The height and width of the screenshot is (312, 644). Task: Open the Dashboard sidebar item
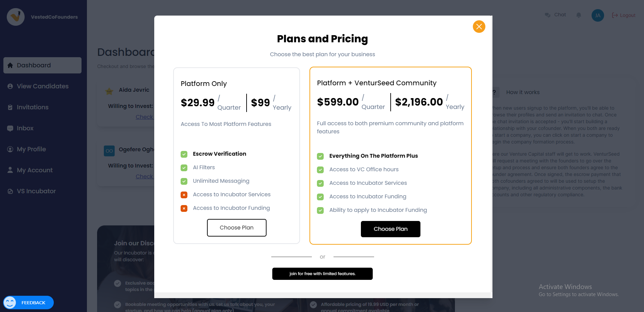tap(42, 65)
